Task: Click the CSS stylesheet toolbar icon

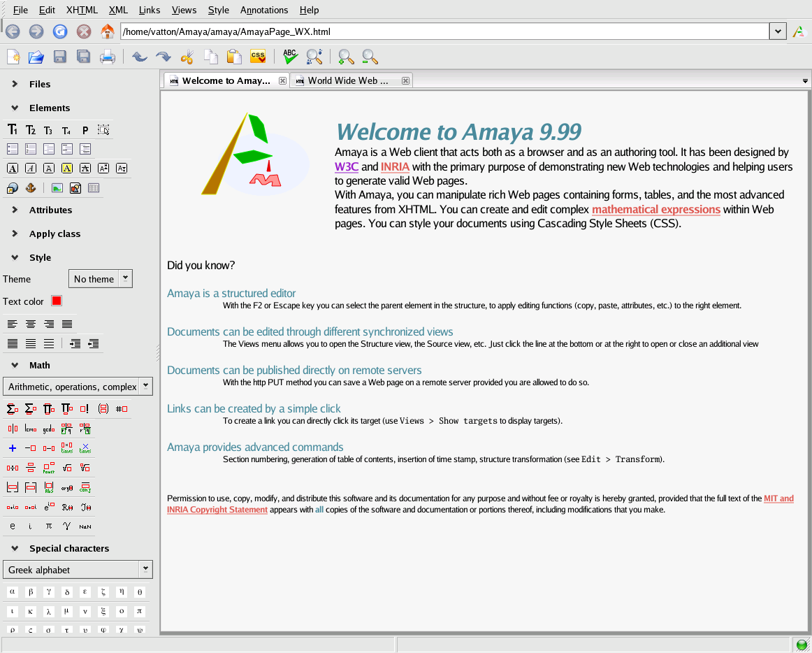Action: (x=258, y=56)
